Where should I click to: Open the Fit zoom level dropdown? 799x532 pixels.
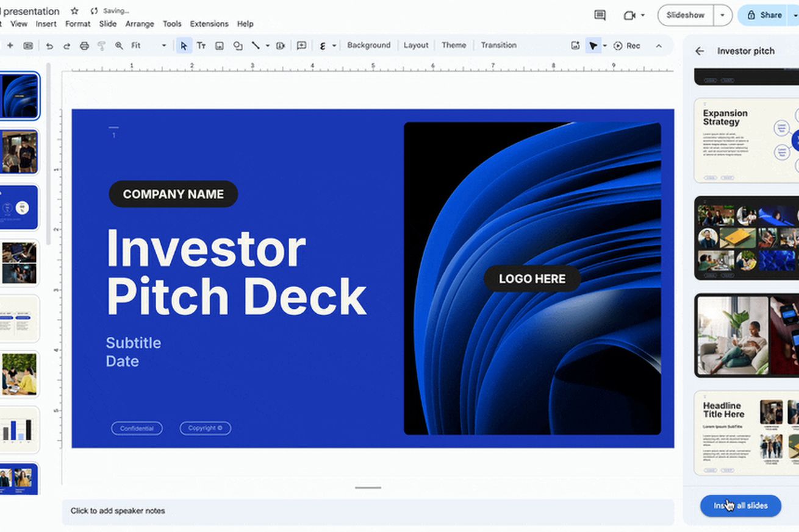(148, 46)
